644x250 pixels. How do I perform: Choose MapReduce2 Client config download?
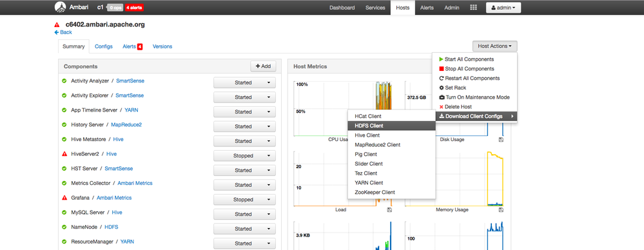391,144
